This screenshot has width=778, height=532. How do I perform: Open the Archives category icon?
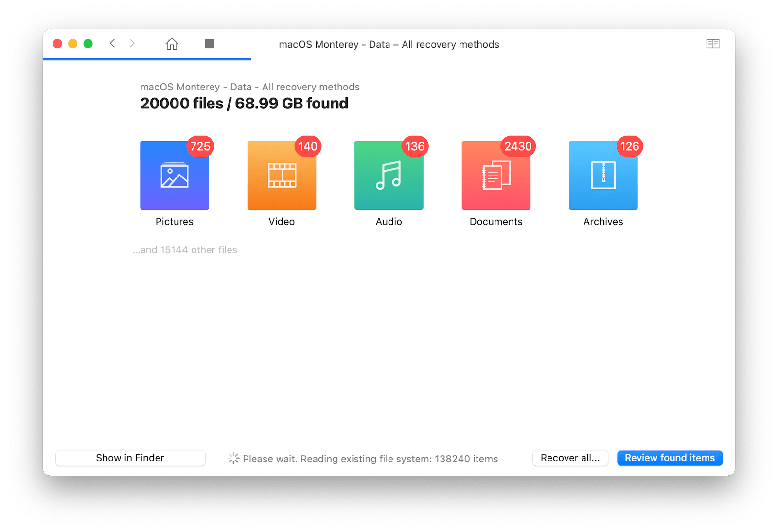pos(603,175)
